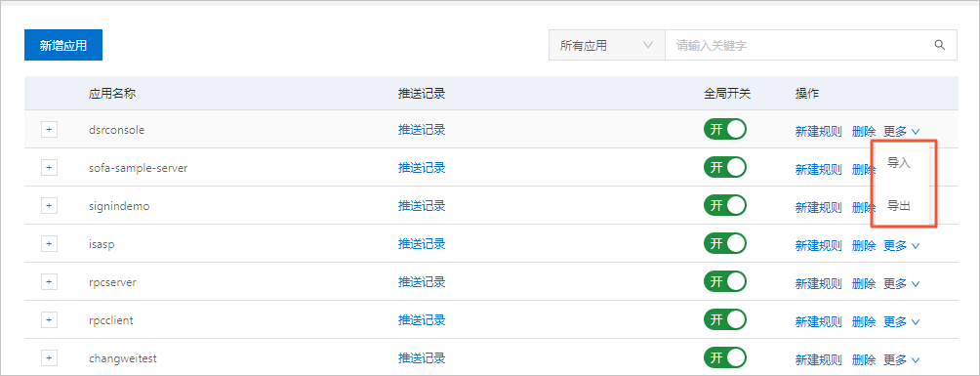The width and height of the screenshot is (980, 376).
Task: Toggle the dsrconsole global switch off
Action: (x=725, y=129)
